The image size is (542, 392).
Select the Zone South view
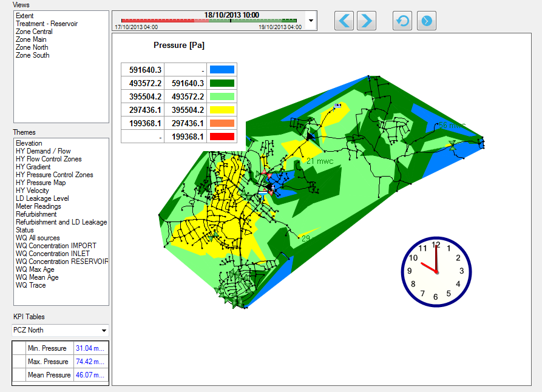pyautogui.click(x=33, y=55)
